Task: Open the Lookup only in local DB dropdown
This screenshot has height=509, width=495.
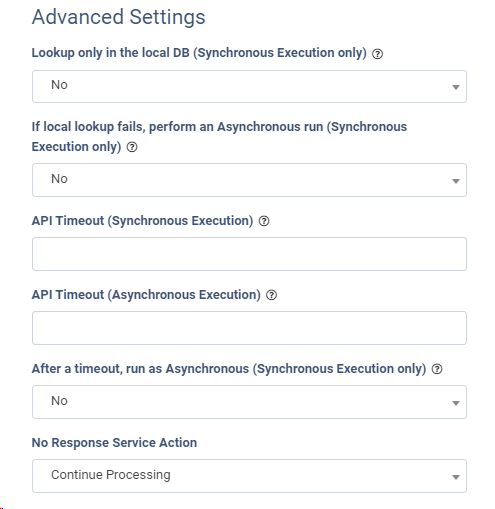Action: pyautogui.click(x=249, y=86)
